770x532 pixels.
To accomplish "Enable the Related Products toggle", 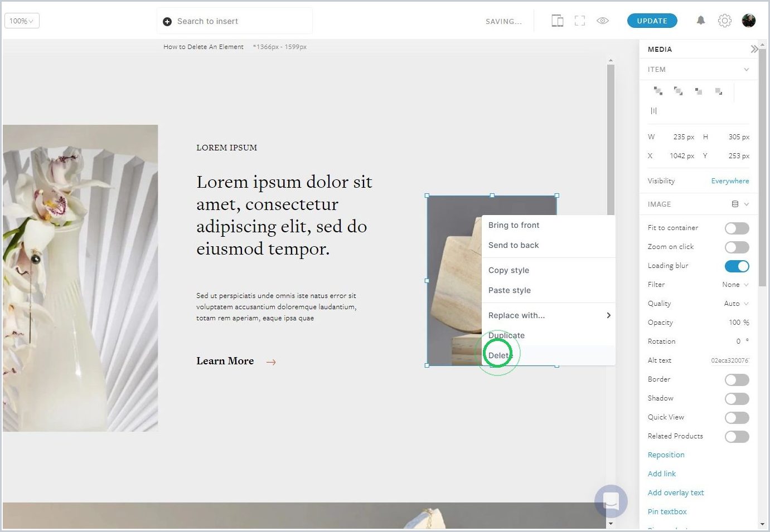I will coord(737,437).
